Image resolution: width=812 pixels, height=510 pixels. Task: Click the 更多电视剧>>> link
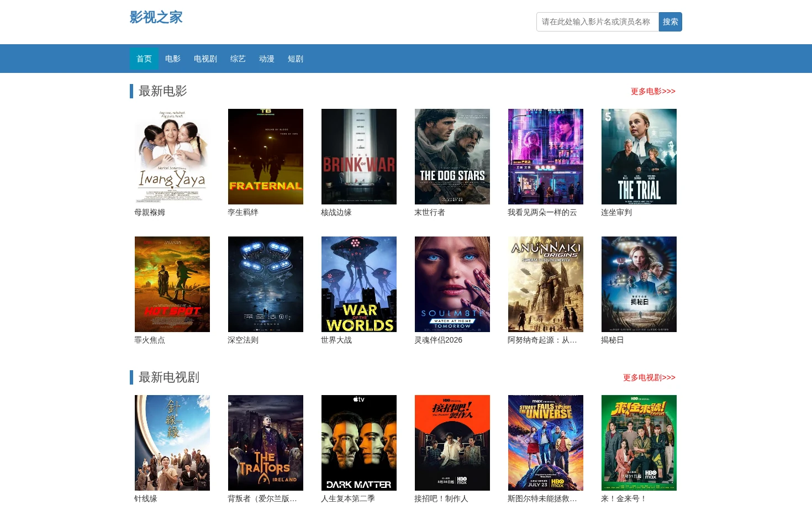[649, 377]
